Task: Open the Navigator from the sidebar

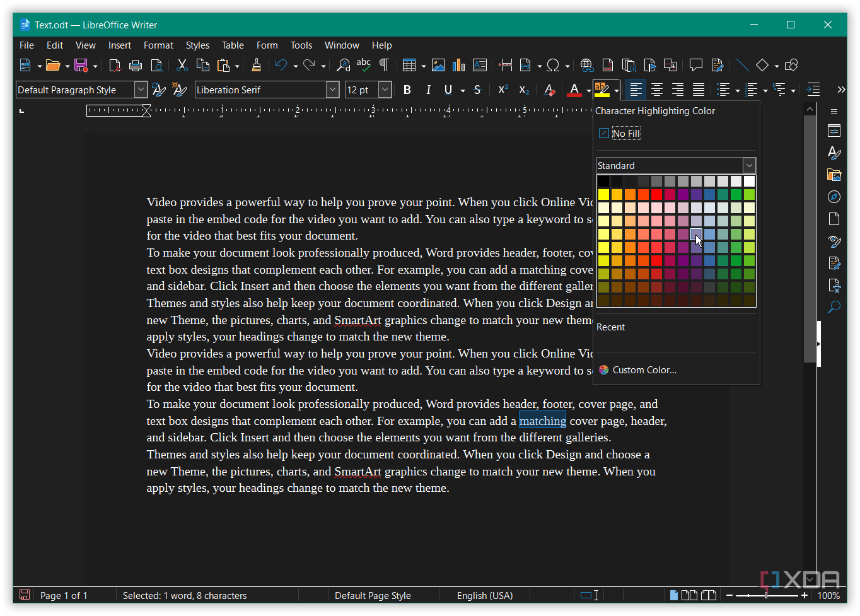Action: coord(834,197)
